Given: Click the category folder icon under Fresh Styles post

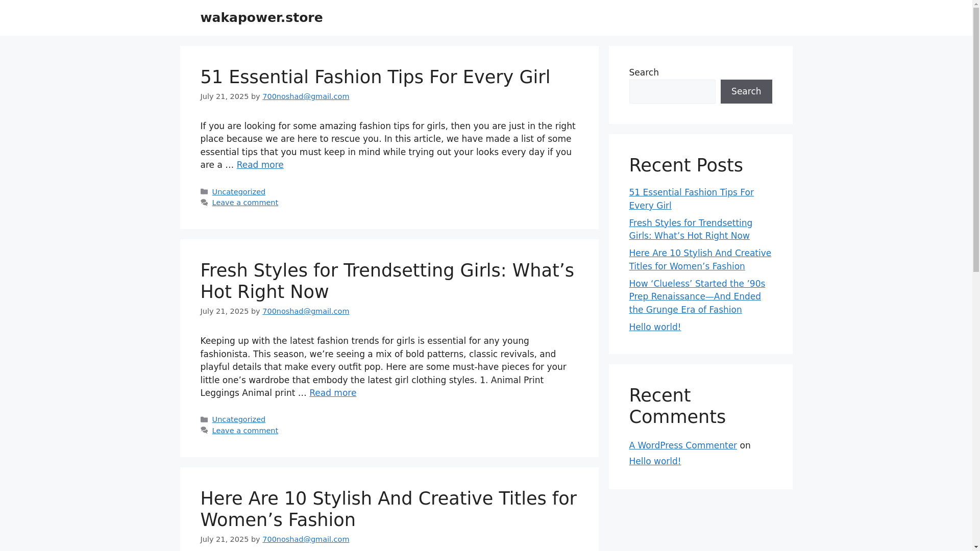Looking at the screenshot, I should click(x=204, y=419).
